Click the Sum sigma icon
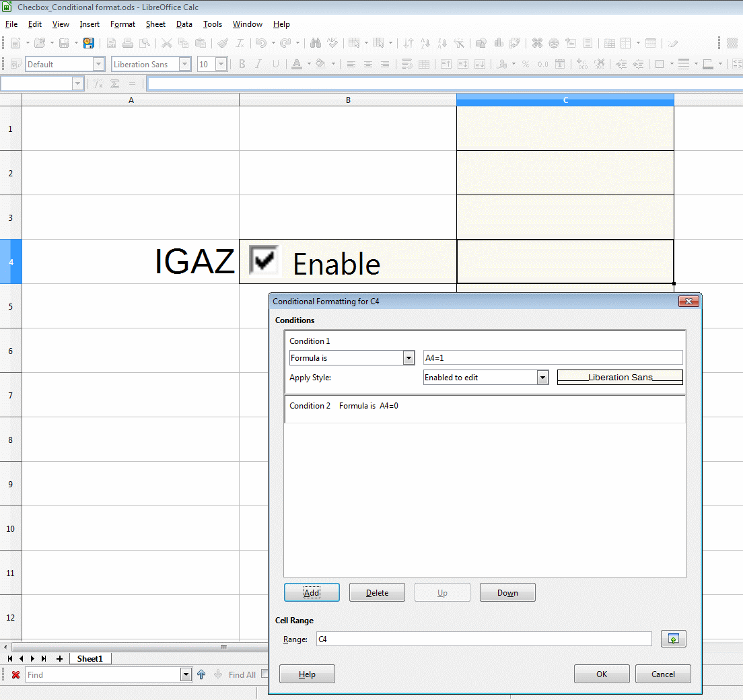 click(x=115, y=84)
